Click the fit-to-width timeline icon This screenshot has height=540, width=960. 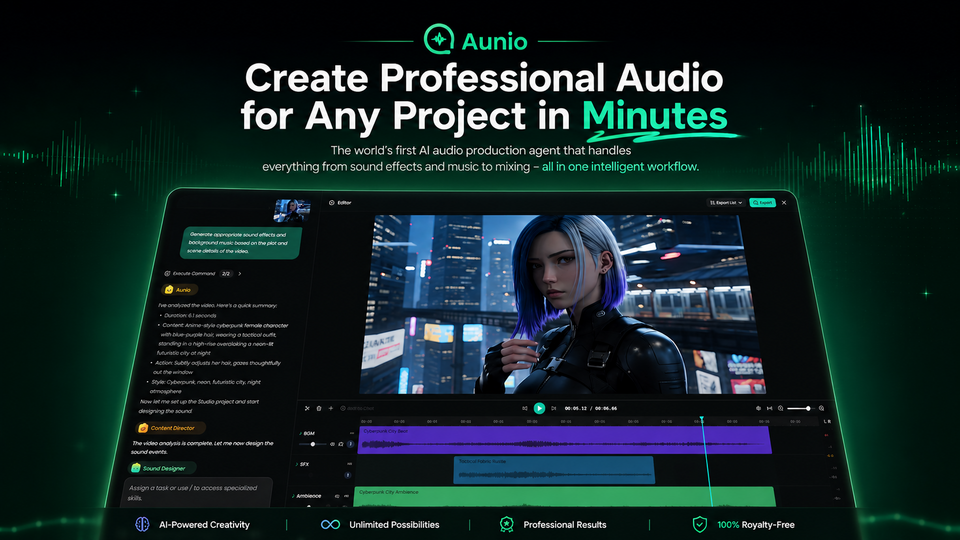[770, 408]
